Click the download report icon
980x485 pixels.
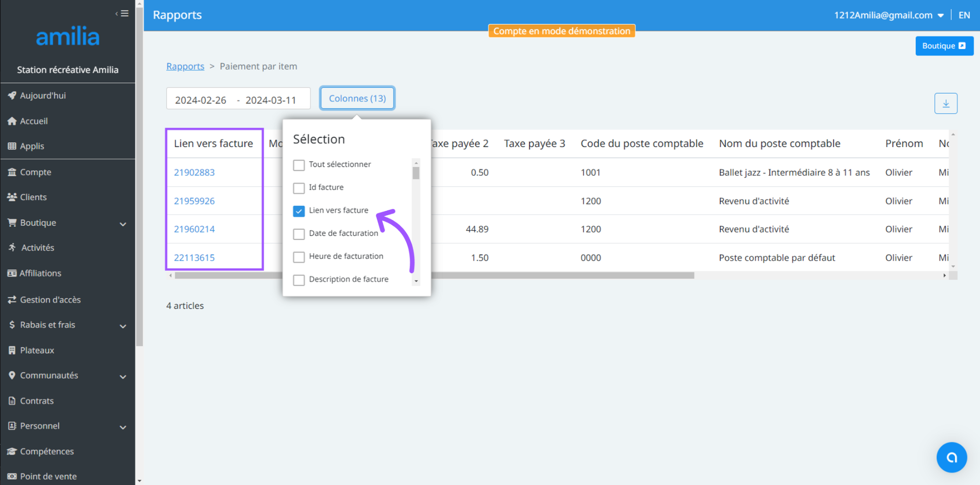coord(945,103)
